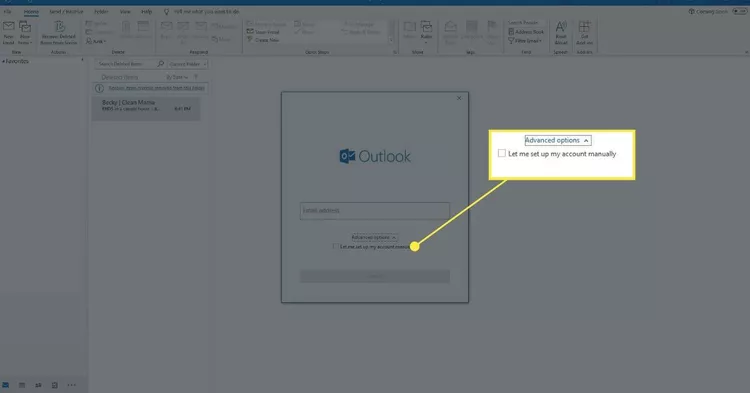Toggle the Coming Soon switch
750x393 pixels.
[x=739, y=11]
